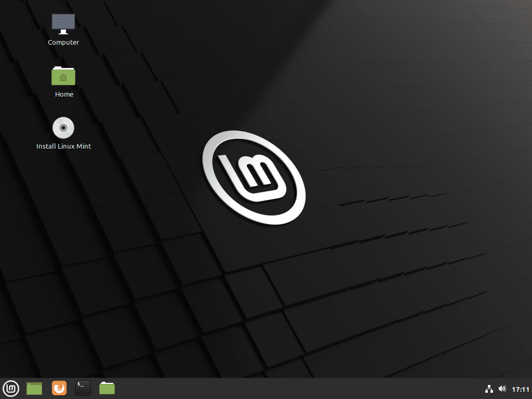This screenshot has width=532, height=399.
Task: Open the Computer icon on the desktop
Action: coord(63,23)
